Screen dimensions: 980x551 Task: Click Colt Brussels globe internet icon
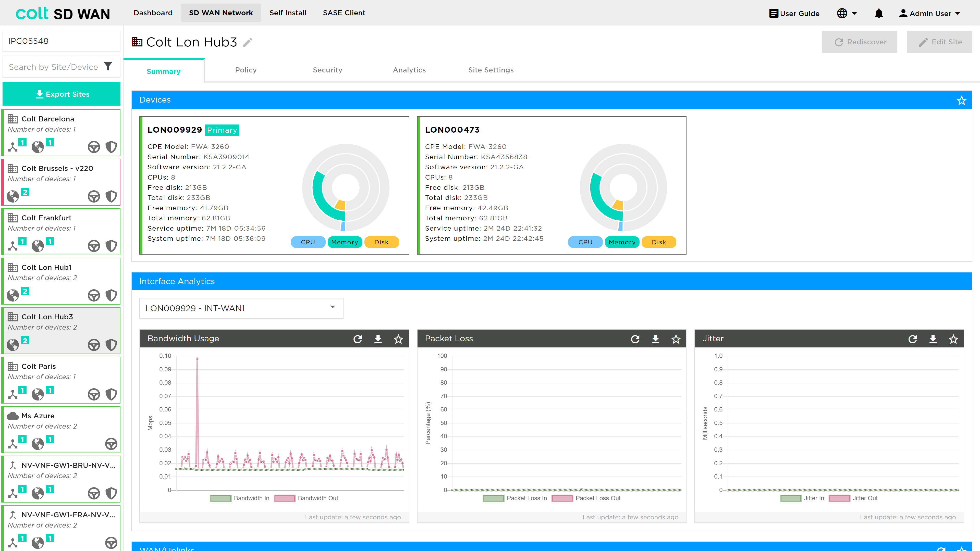(13, 196)
